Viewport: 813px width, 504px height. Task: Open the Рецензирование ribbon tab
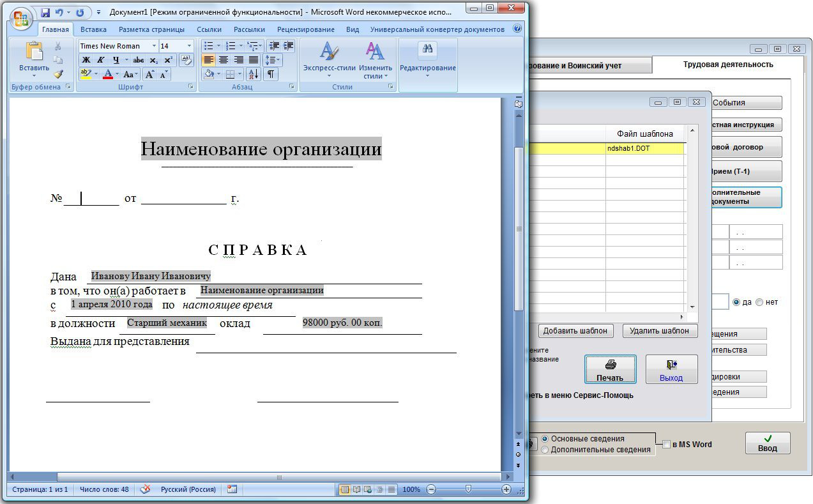point(306,29)
